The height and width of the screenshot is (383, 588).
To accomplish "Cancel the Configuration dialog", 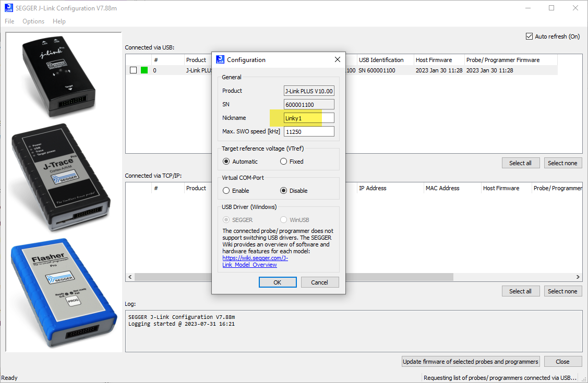I will pos(320,282).
